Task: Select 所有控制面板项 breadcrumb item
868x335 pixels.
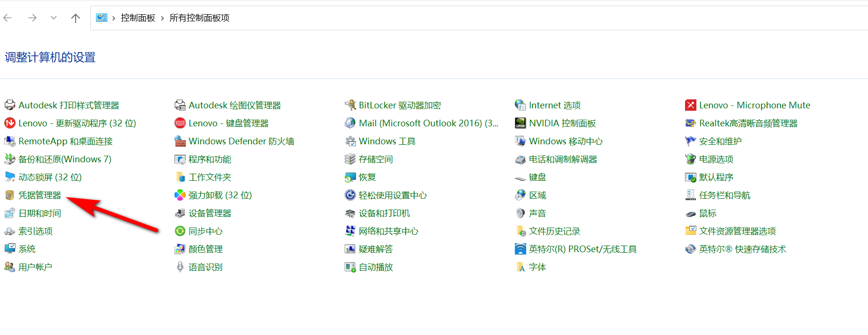Action: click(199, 18)
